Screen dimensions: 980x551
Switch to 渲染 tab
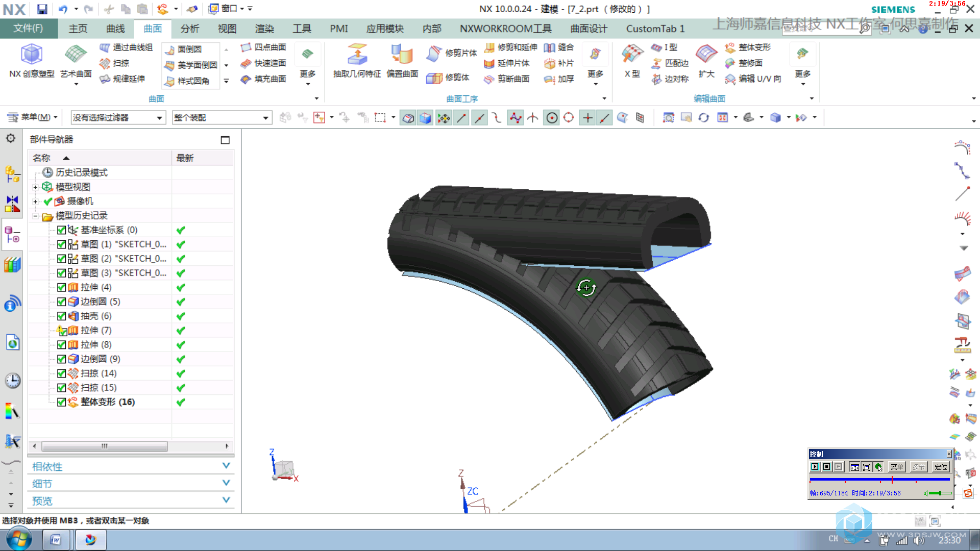point(264,29)
